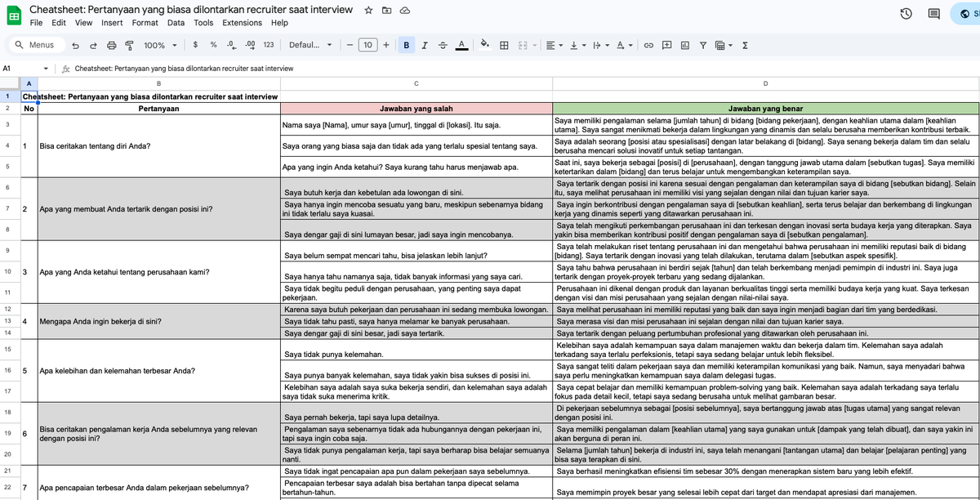The height and width of the screenshot is (500, 980).
Task: Toggle strikethrough formatting
Action: tap(443, 46)
